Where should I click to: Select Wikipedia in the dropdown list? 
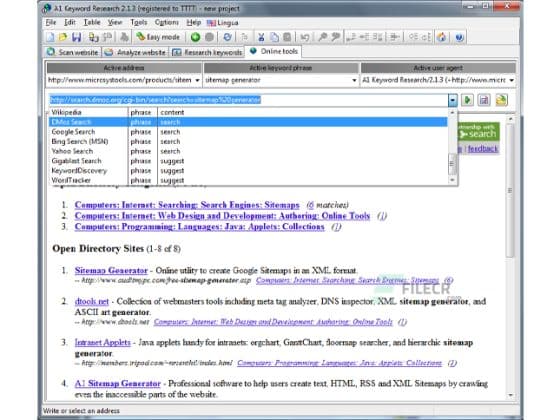tap(248, 112)
